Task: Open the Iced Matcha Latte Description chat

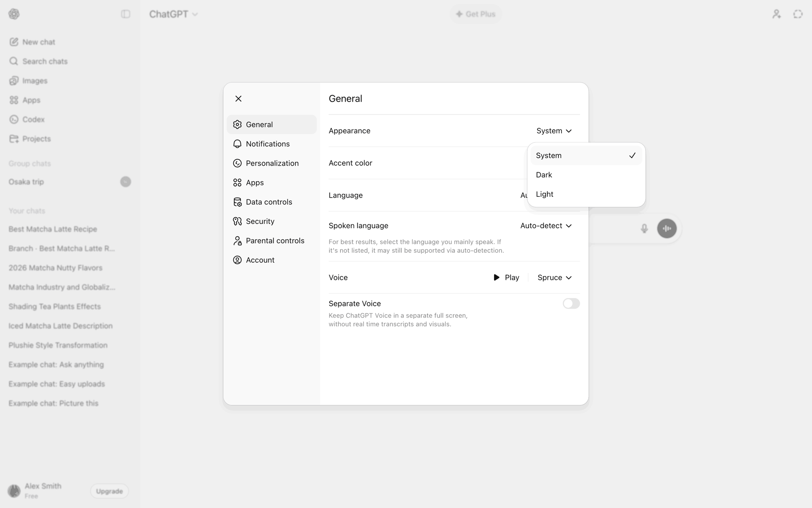Action: (x=69, y=326)
